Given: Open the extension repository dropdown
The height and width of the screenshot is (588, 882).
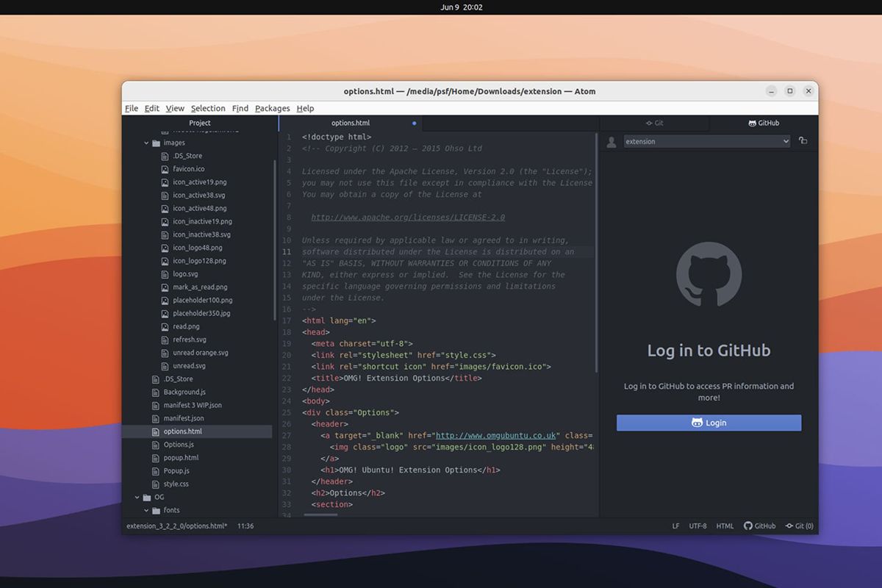Looking at the screenshot, I should pos(707,141).
